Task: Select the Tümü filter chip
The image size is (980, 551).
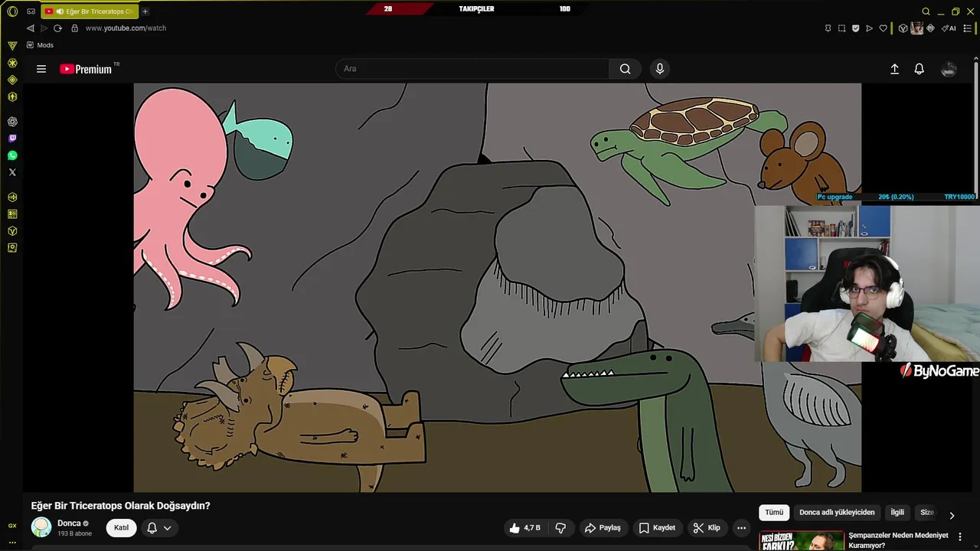Action: 774,512
